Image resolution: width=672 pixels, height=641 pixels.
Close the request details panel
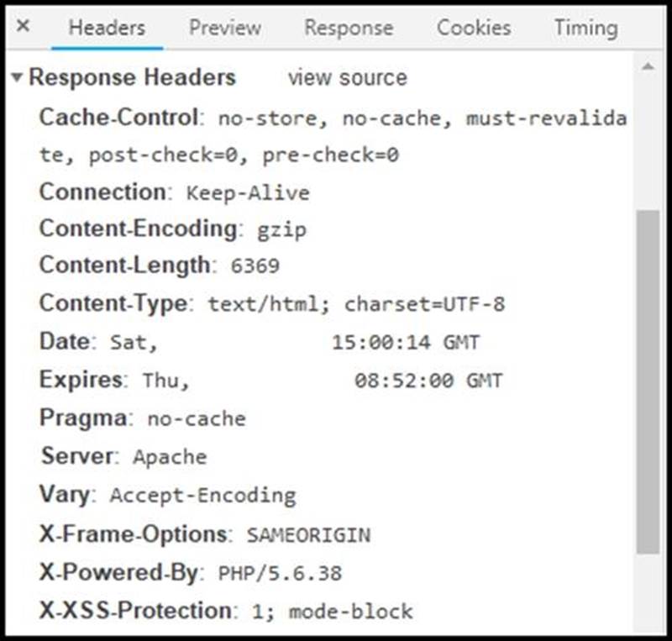tap(24, 26)
